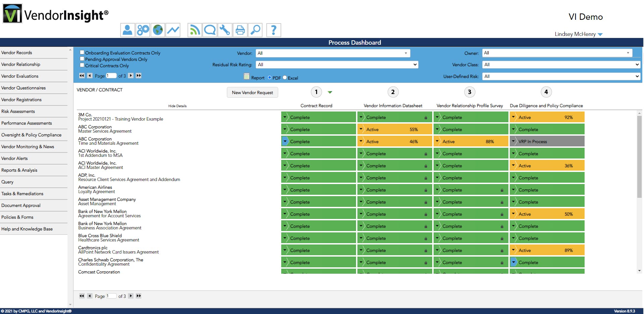The width and height of the screenshot is (644, 314).
Task: Click the printer icon
Action: 240,30
